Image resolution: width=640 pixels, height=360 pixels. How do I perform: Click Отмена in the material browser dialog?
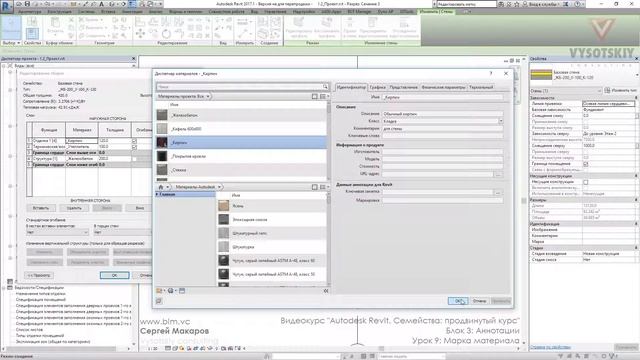479,301
